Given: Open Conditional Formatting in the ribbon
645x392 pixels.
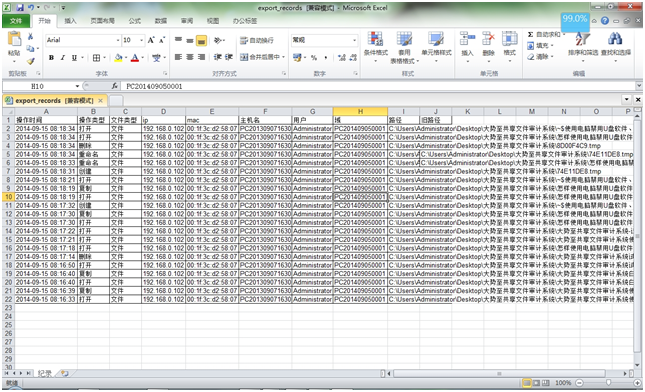Looking at the screenshot, I should click(x=376, y=46).
